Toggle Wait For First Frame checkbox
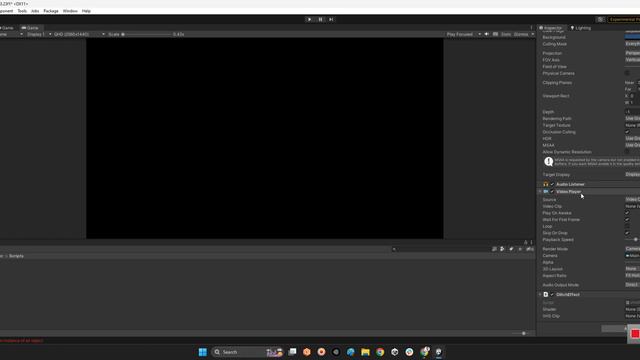Screen dimensions: 640x360 (x=627, y=220)
